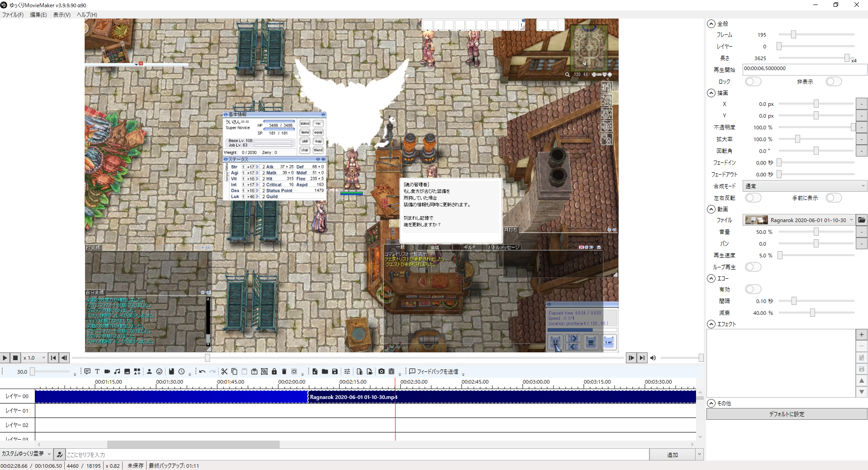Open the 表示(V) menu
The width and height of the screenshot is (868, 470).
[x=62, y=14]
